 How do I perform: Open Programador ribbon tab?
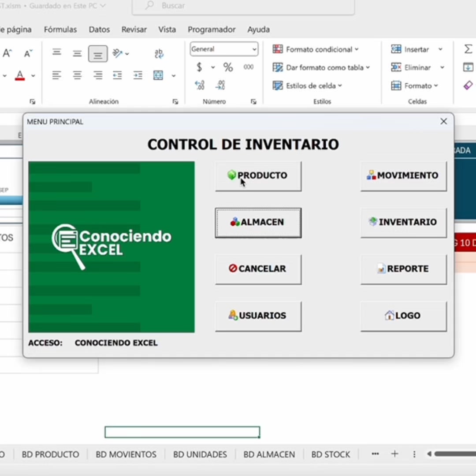(212, 30)
